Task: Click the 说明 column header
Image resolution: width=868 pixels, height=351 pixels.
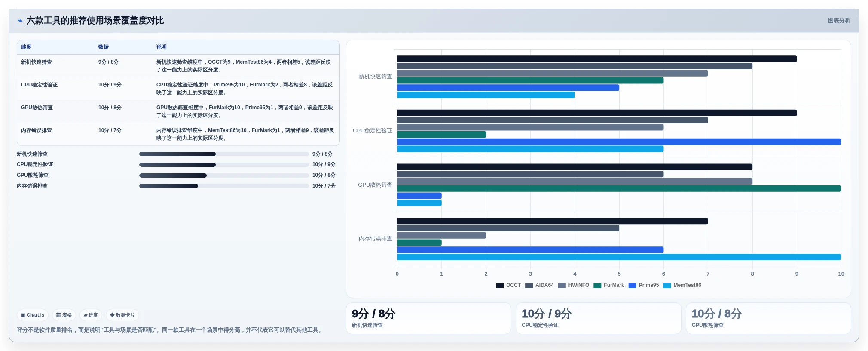Action: coord(162,47)
